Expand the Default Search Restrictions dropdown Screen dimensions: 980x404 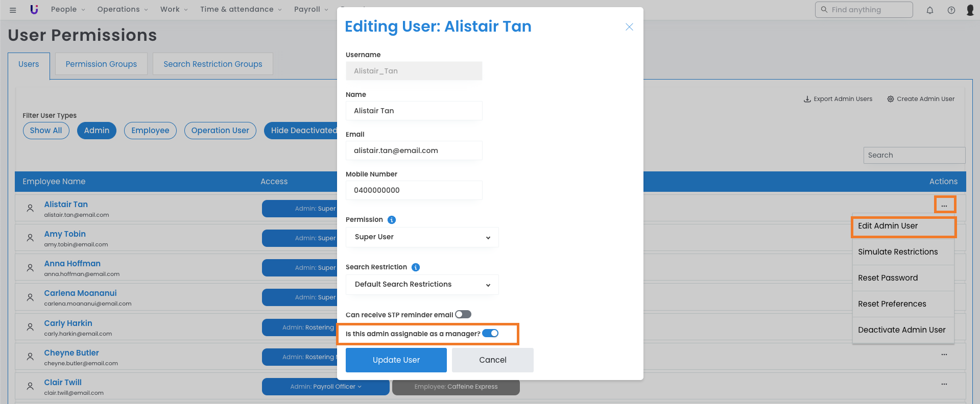422,285
